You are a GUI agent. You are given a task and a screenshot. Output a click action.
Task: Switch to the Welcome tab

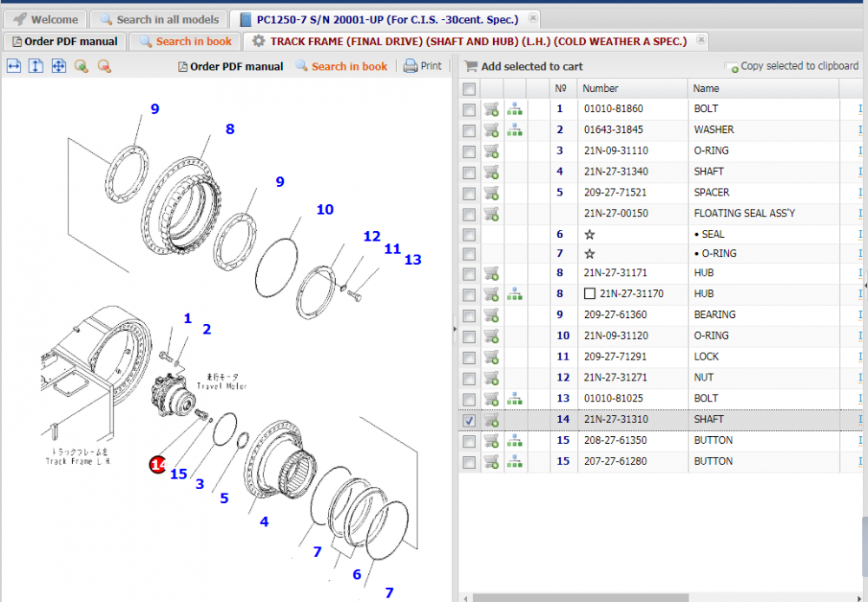click(x=48, y=19)
